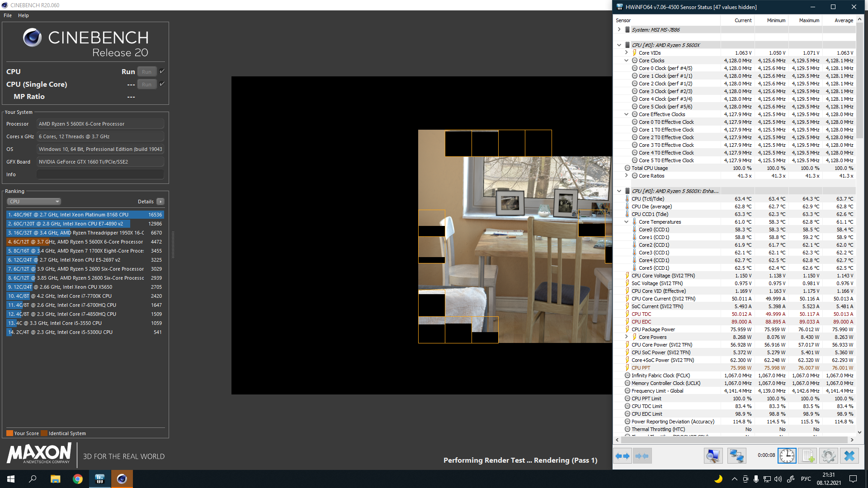
Task: Open HWiNFO sensor settings gear icon
Action: (828, 456)
